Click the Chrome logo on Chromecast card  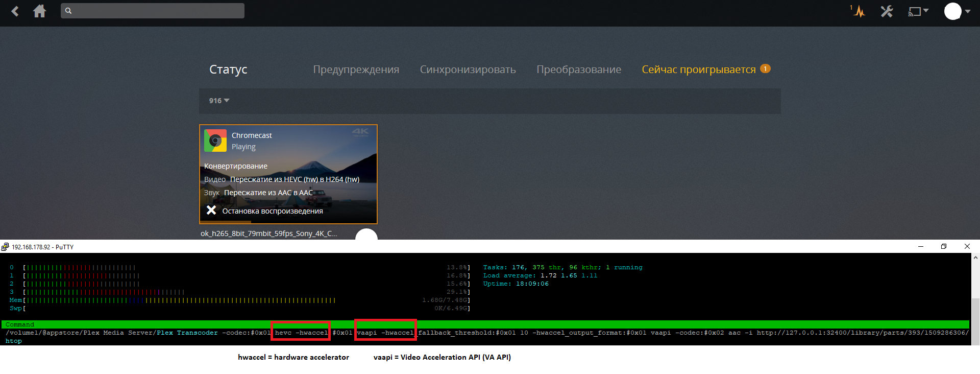[215, 141]
